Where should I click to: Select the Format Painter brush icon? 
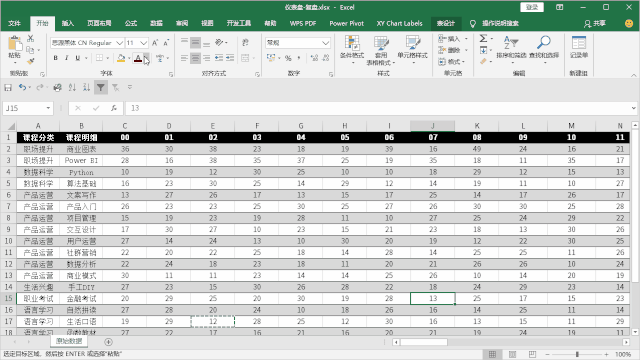31,61
